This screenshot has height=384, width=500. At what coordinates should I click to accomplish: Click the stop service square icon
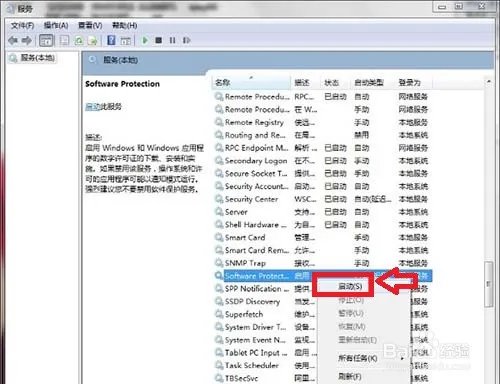pos(159,40)
